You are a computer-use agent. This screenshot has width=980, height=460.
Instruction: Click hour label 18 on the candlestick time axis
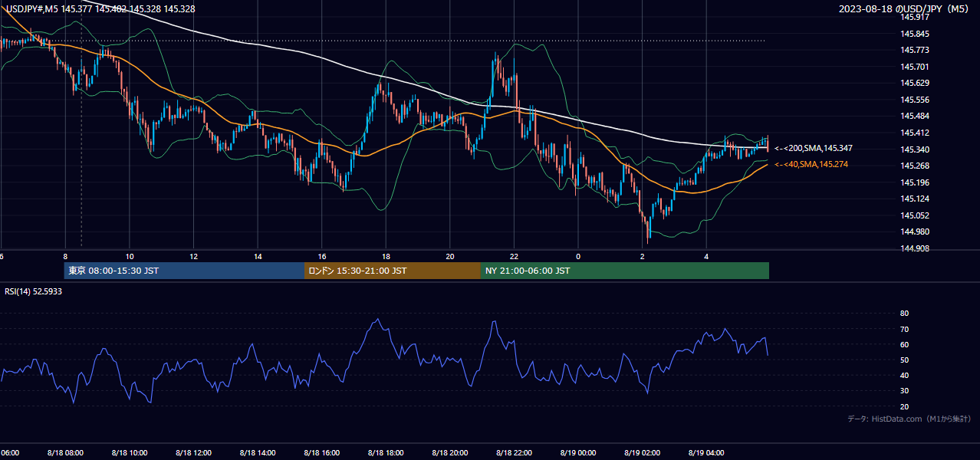pos(386,256)
